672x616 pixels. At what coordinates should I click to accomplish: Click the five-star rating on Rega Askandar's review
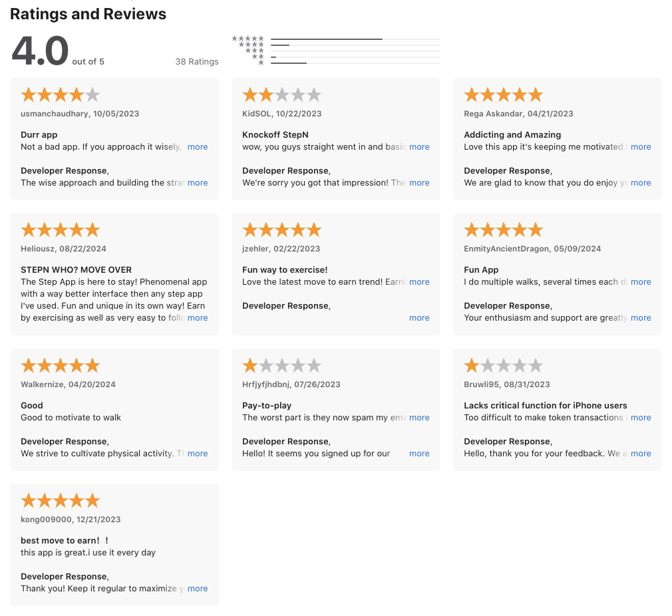pyautogui.click(x=503, y=95)
